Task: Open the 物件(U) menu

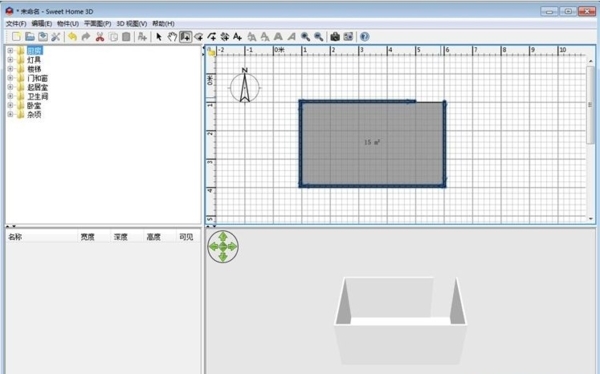Action: pyautogui.click(x=68, y=23)
